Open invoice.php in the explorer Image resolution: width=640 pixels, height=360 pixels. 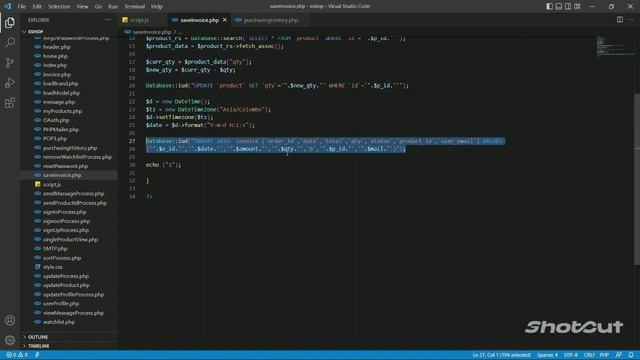pyautogui.click(x=57, y=75)
